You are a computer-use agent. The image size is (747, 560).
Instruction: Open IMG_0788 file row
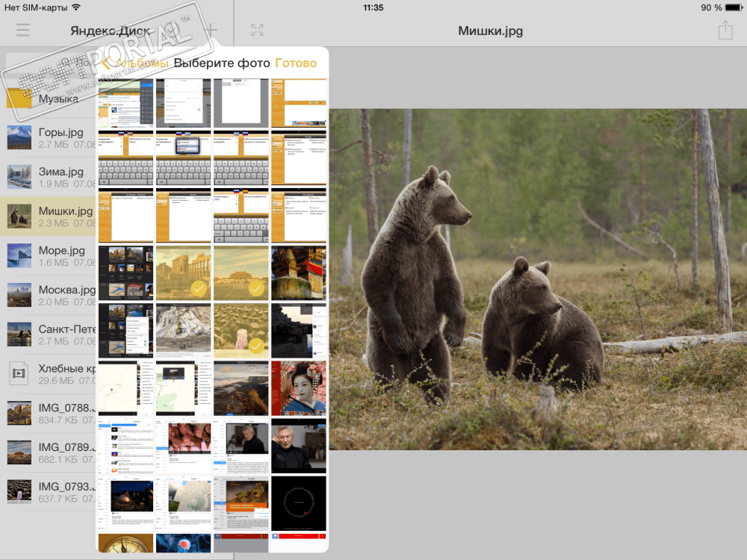click(48, 414)
